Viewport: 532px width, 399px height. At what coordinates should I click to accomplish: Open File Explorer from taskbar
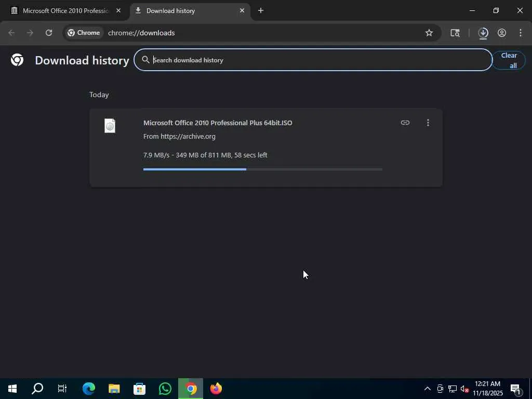pos(114,389)
